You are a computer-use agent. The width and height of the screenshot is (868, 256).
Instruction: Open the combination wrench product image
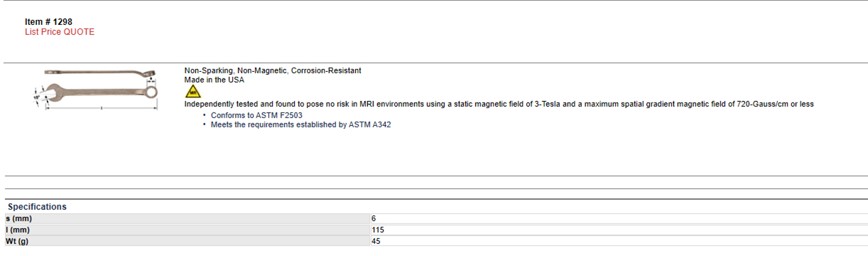pyautogui.click(x=98, y=90)
